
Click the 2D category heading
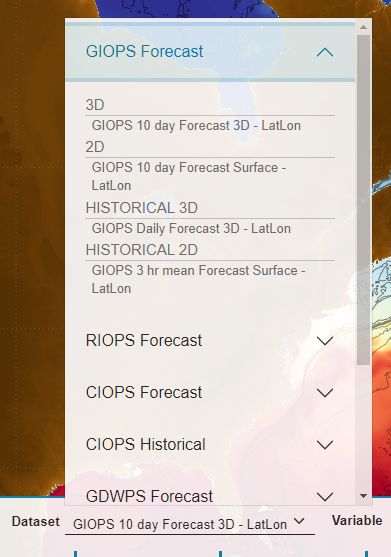click(95, 147)
